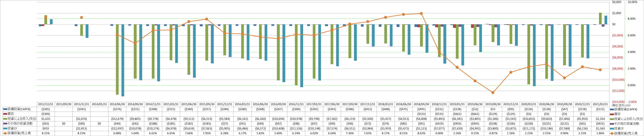Viewport: 644px width, 136px height.
Task: Select the ($10,815) cell for 2020/03/31
Action: (x=529, y=119)
